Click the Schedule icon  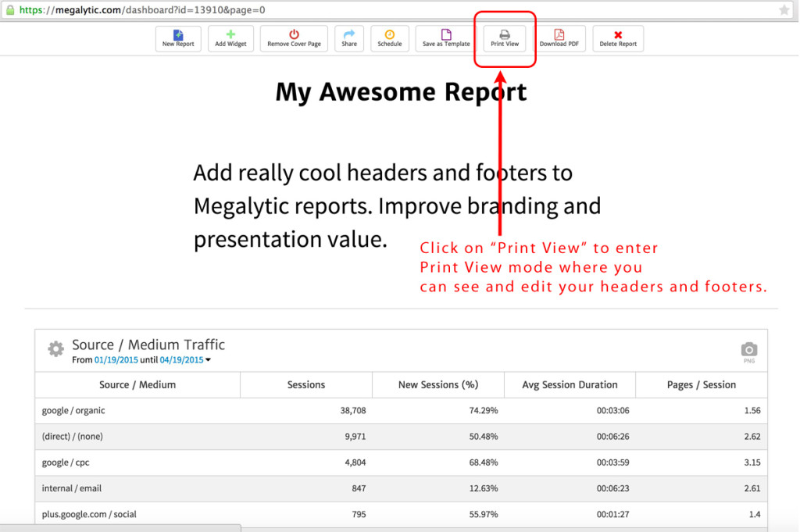(x=389, y=37)
